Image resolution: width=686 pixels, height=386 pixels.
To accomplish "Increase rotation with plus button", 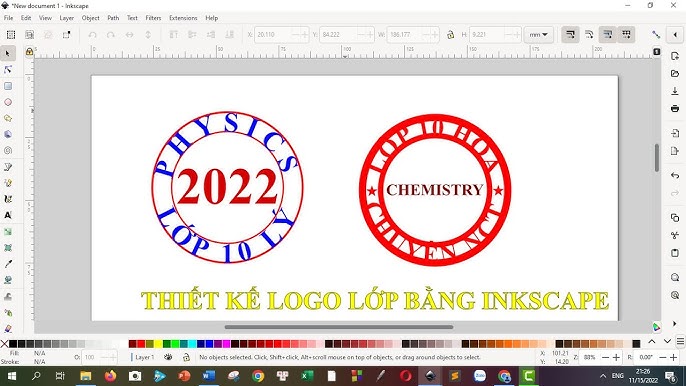I will [x=673, y=358].
